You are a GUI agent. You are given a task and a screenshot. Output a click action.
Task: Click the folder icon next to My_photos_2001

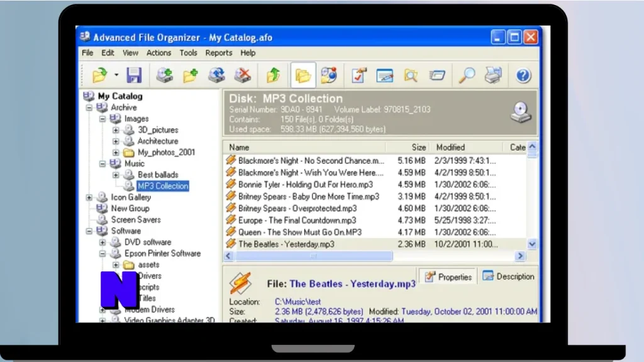click(x=129, y=152)
